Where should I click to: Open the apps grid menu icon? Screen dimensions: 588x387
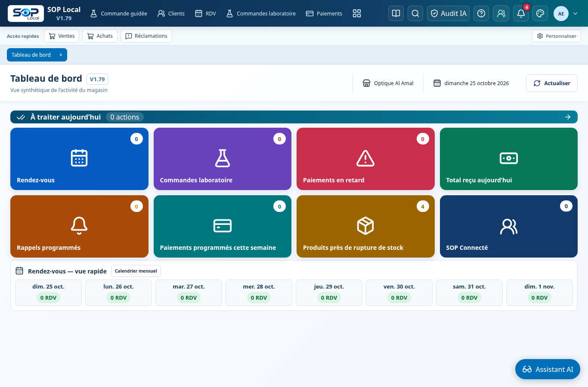coord(357,13)
